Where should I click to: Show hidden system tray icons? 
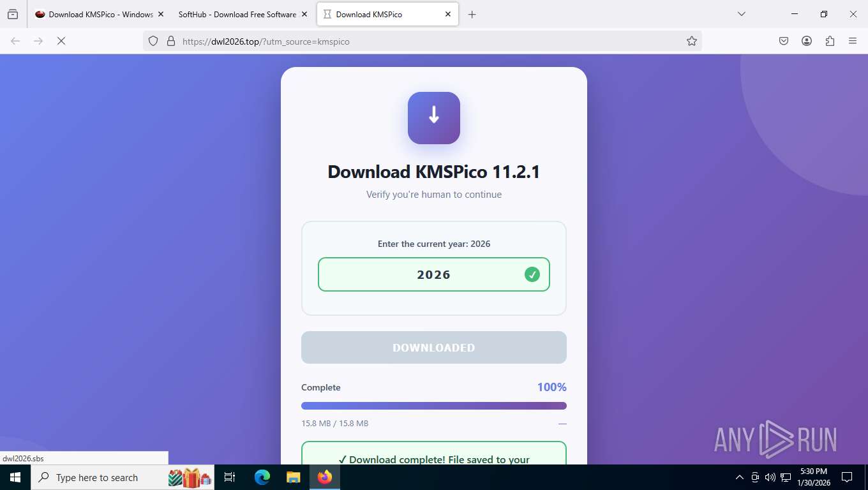coord(740,477)
